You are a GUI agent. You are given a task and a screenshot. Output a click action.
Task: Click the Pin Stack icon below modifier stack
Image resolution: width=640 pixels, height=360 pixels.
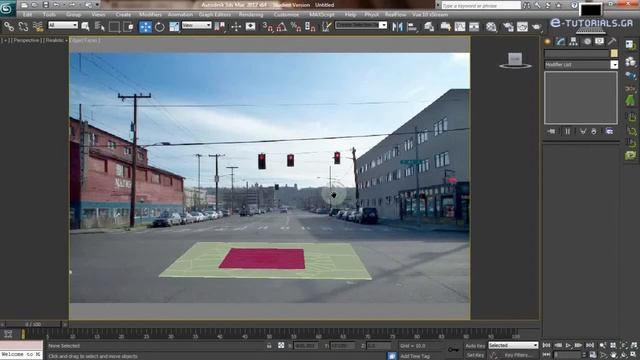tap(551, 131)
